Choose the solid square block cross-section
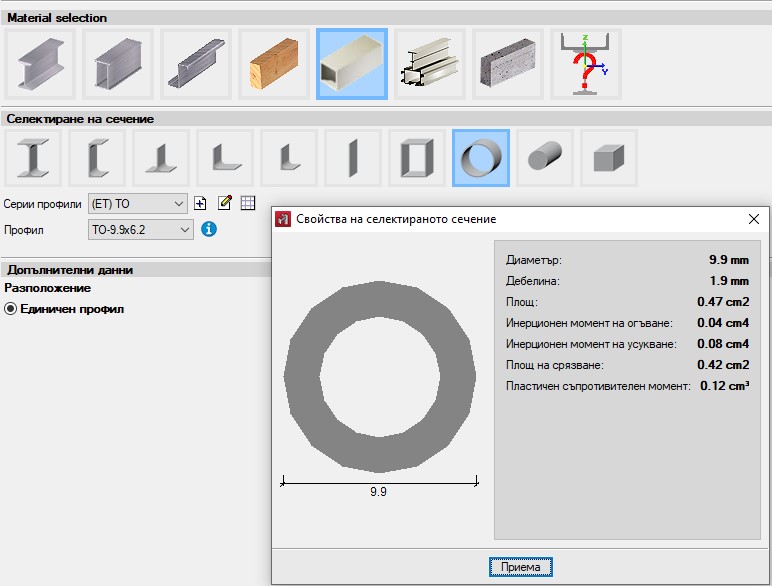The image size is (772, 586). coord(609,158)
